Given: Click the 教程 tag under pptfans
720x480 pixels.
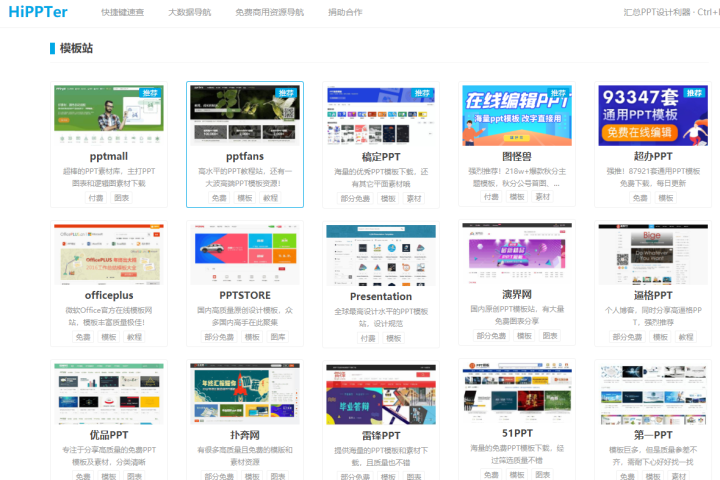Looking at the screenshot, I should click(x=270, y=198).
